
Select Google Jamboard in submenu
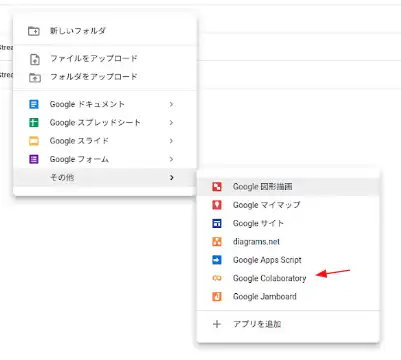(x=288, y=296)
